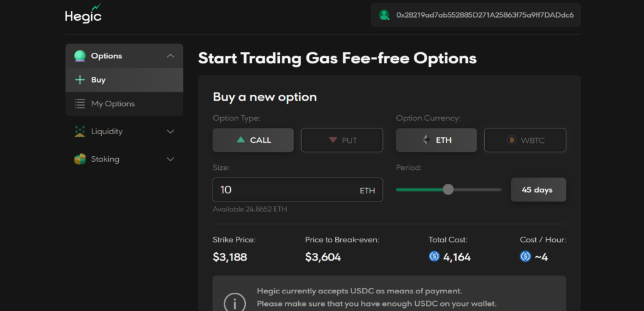
Task: Click the wallet avatar icon
Action: (384, 14)
